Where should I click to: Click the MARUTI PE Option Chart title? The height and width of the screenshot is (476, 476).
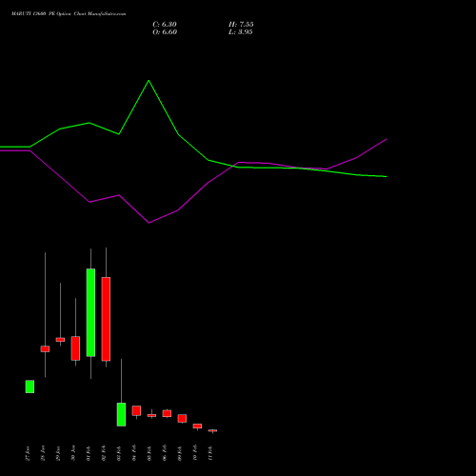click(x=69, y=14)
